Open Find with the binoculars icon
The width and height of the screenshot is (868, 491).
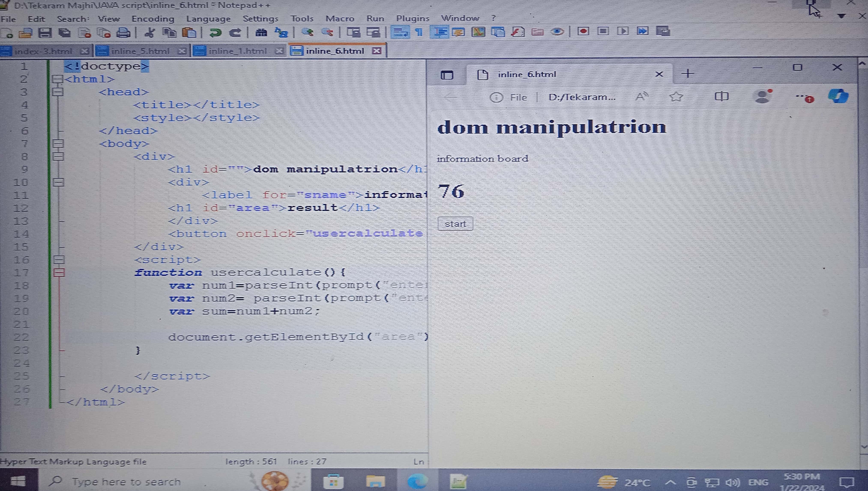[x=261, y=32]
